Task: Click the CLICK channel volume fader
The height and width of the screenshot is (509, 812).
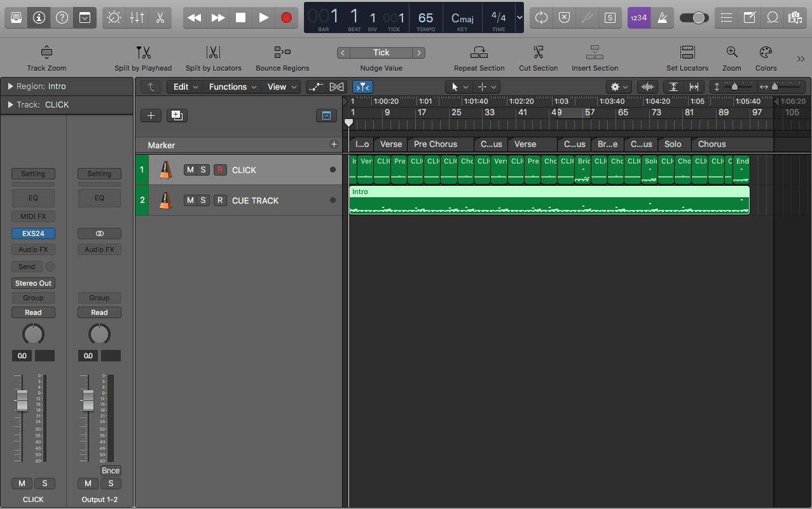Action: (x=22, y=401)
